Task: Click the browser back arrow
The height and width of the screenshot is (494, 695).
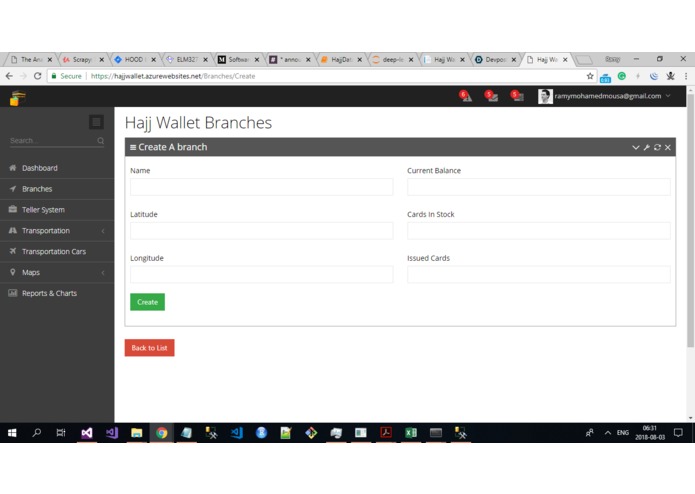Action: 9,76
